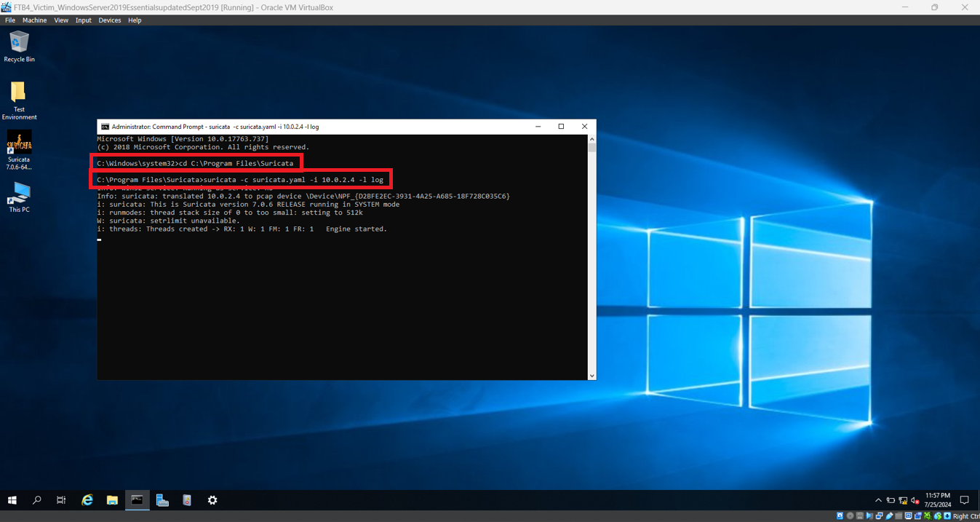
Task: Click the VirtualBox recording status icon
Action: 918,516
